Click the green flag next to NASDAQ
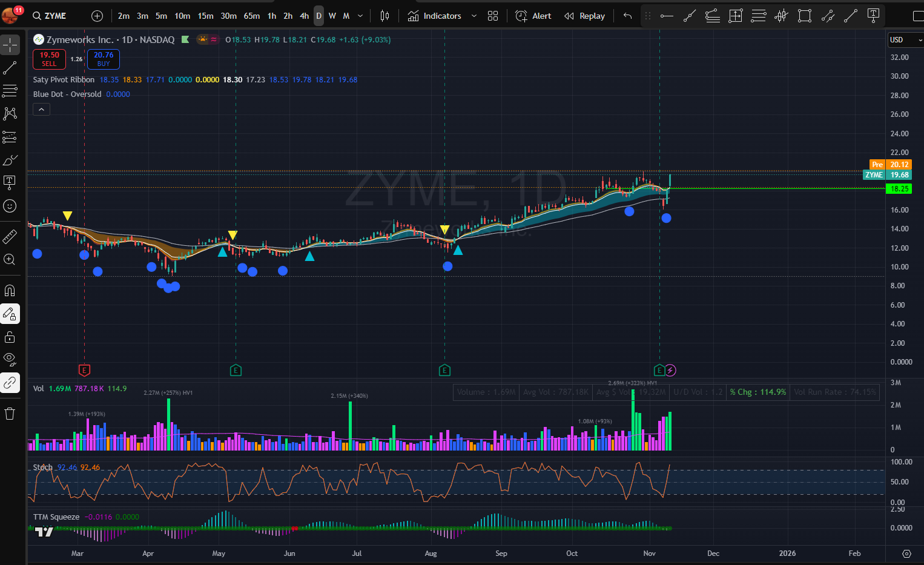The image size is (924, 565). click(x=185, y=39)
